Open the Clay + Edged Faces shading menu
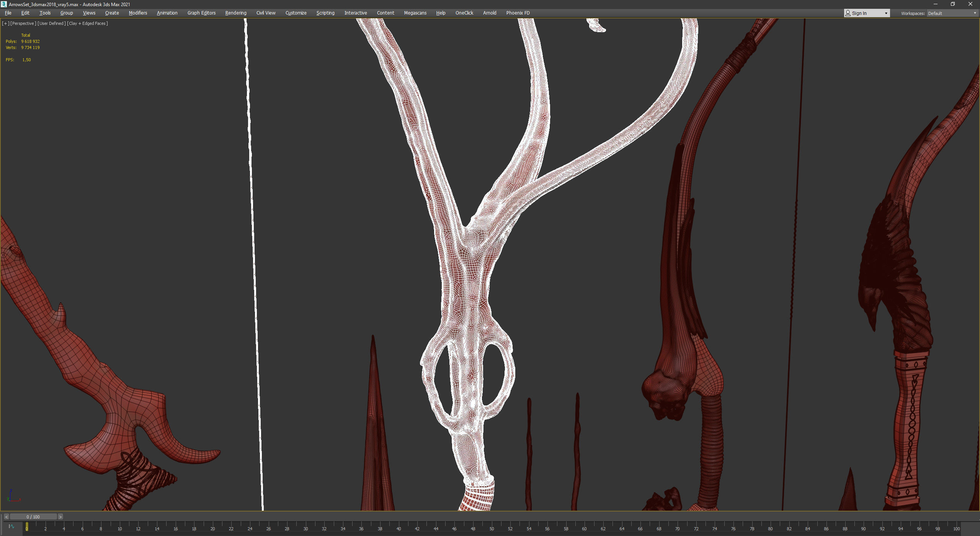 87,23
